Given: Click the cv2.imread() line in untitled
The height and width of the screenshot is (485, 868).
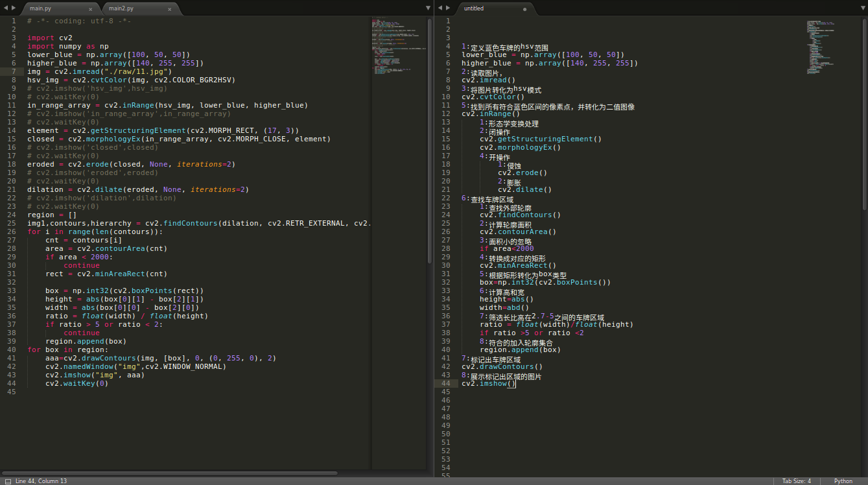Looking at the screenshot, I should [489, 80].
